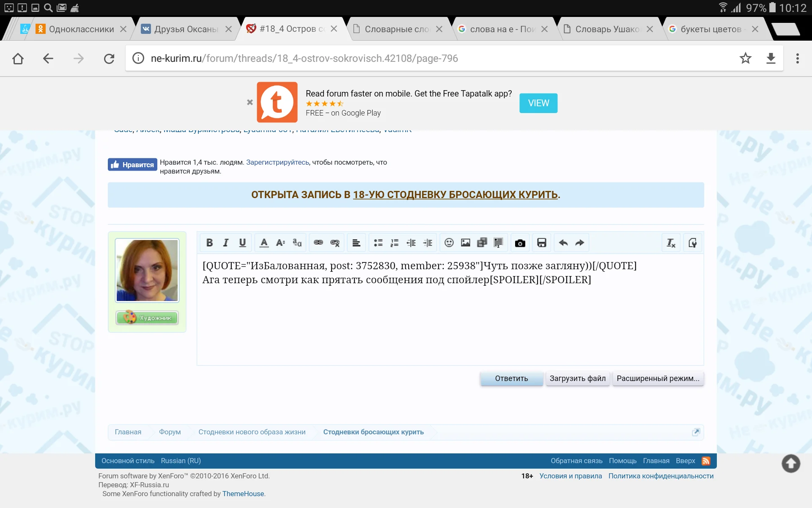This screenshot has width=812, height=508.
Task: Toggle bold formatting in the editor
Action: click(x=209, y=243)
